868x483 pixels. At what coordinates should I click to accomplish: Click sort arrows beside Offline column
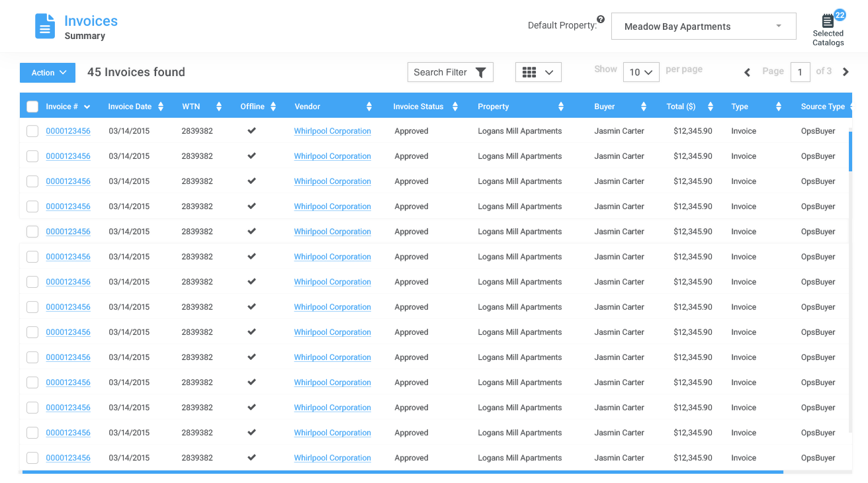pos(273,107)
